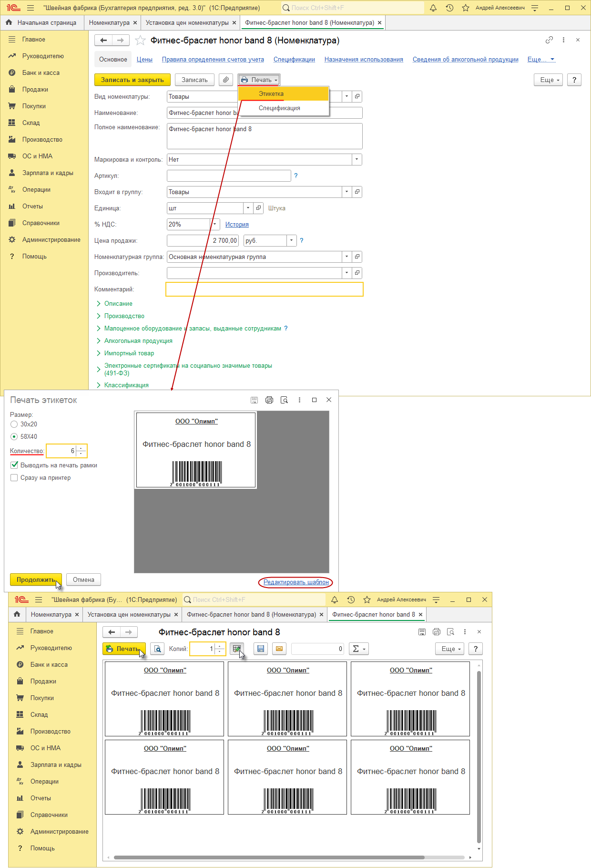Open sum sigma button in print toolbar

coord(359,649)
